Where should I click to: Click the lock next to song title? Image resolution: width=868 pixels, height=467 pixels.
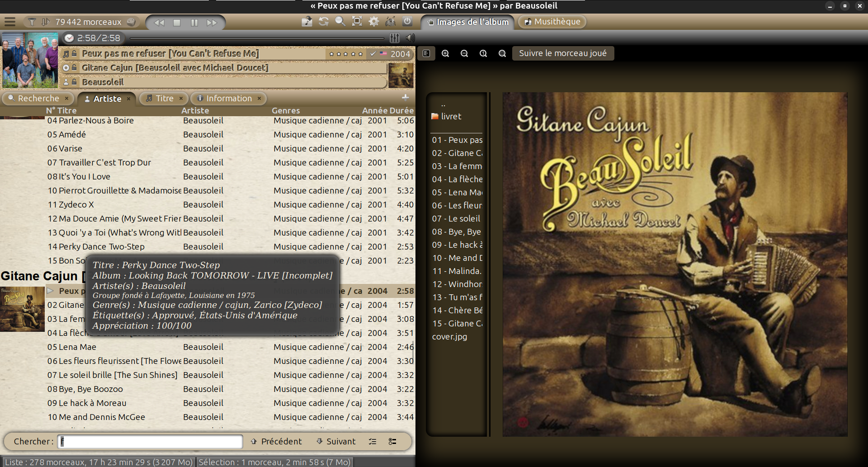74,53
